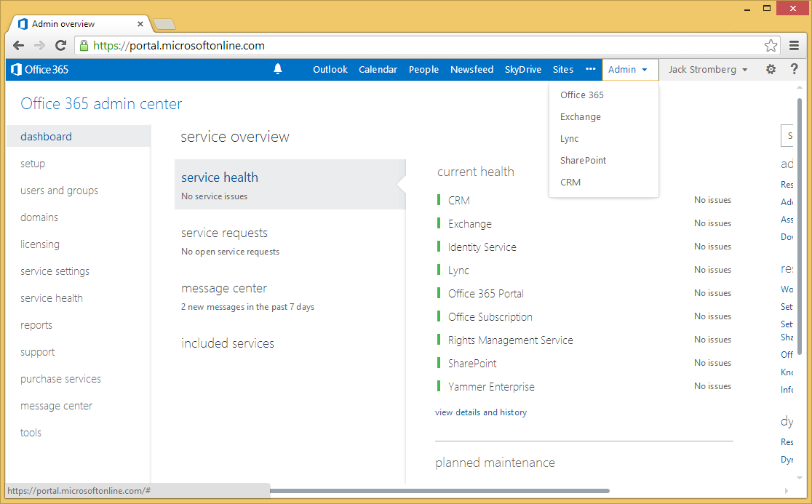Click the horizontal scrollbar thumb
Screen dimensions: 812x504
439,491
